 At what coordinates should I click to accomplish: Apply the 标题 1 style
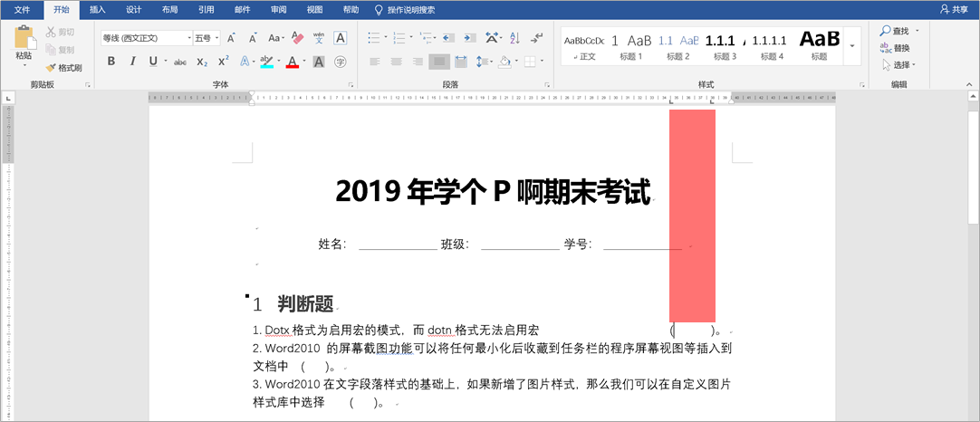click(631, 46)
